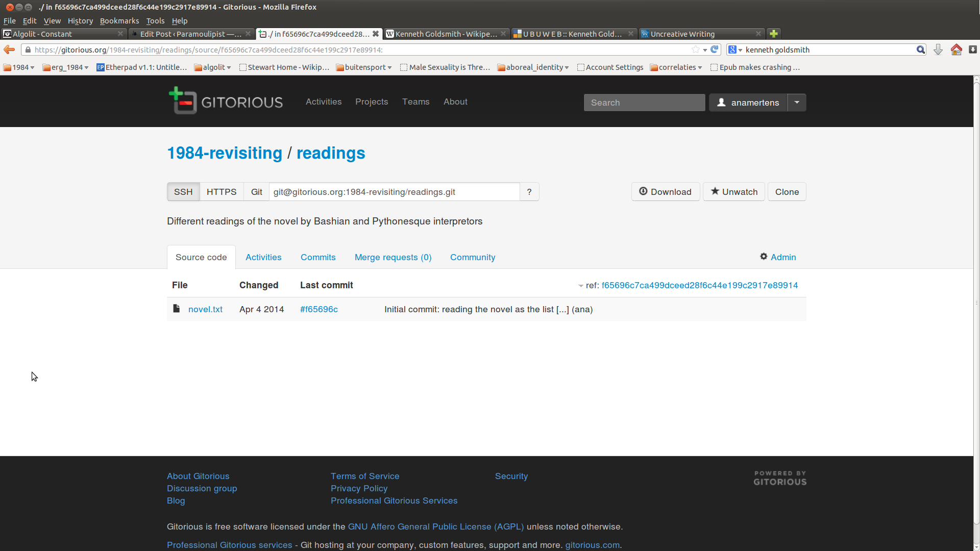
Task: Open the correlaties bookmarks folder
Action: click(676, 67)
